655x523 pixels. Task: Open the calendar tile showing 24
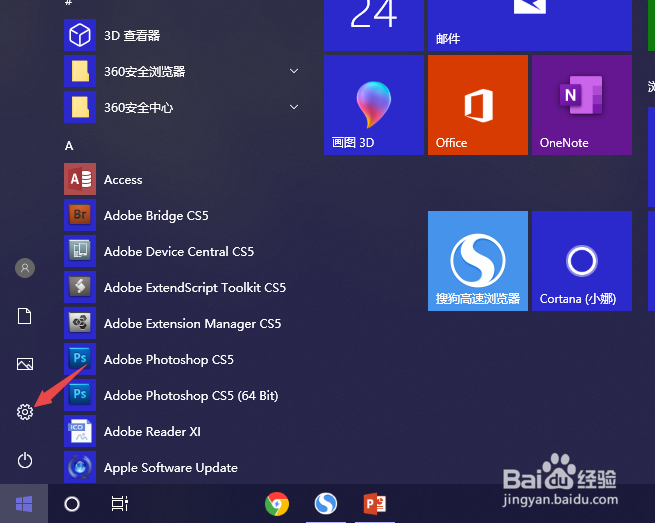[374, 25]
